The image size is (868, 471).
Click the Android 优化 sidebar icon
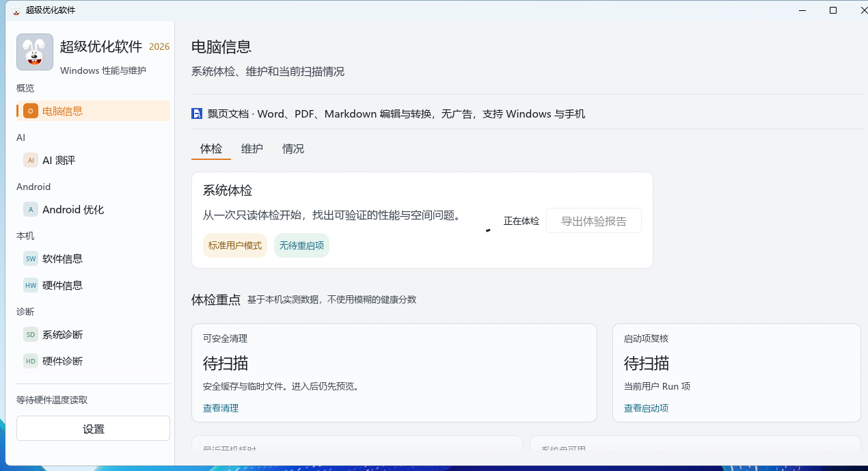[x=31, y=209]
